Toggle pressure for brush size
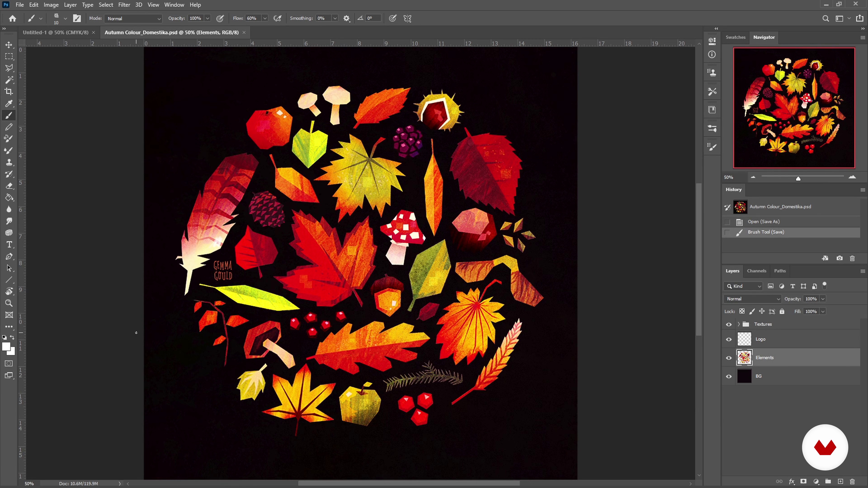Screen dimensions: 868x488 (393, 19)
